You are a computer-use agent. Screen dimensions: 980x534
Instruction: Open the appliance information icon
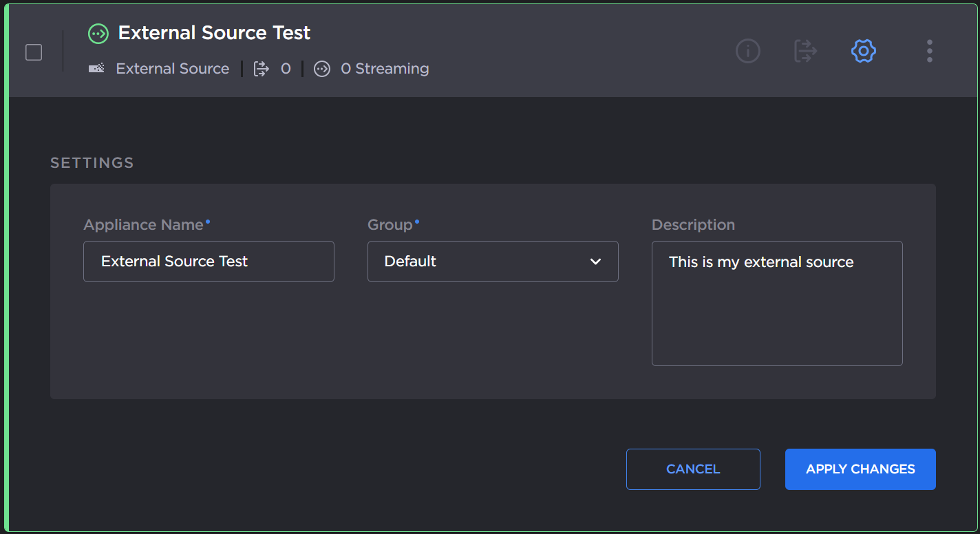click(x=748, y=51)
